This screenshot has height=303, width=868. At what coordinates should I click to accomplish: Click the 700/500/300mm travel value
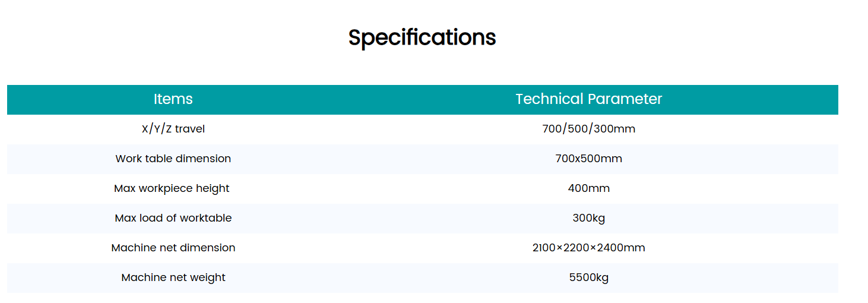point(588,129)
